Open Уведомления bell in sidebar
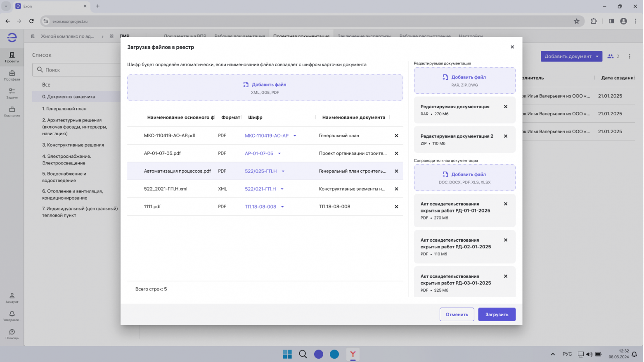This screenshot has height=362, width=644. pyautogui.click(x=12, y=316)
